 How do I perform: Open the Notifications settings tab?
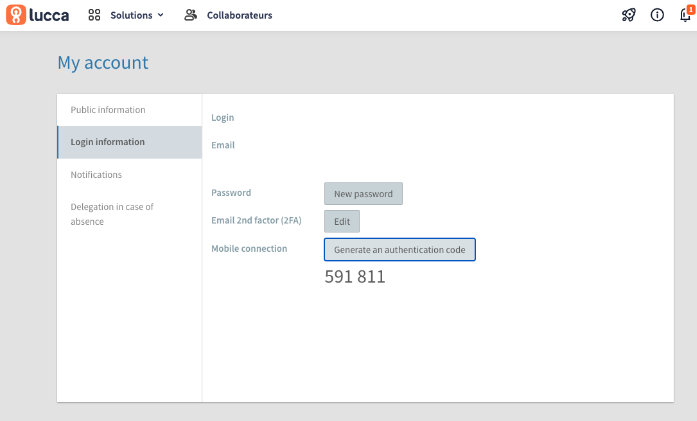point(129,175)
